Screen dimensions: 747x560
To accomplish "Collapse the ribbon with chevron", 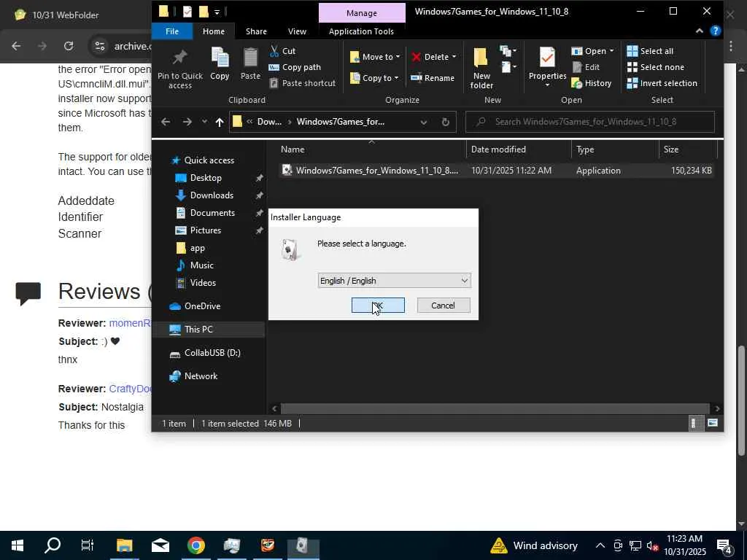I will (699, 31).
